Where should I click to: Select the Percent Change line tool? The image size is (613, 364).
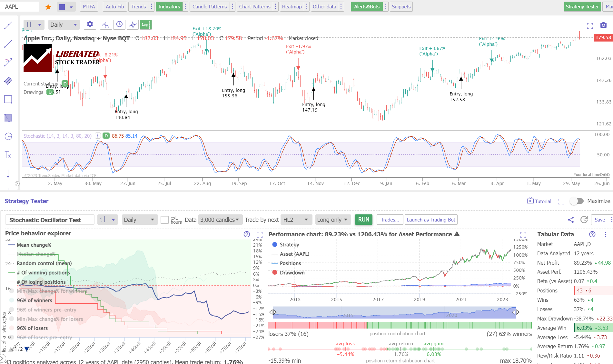point(8,61)
